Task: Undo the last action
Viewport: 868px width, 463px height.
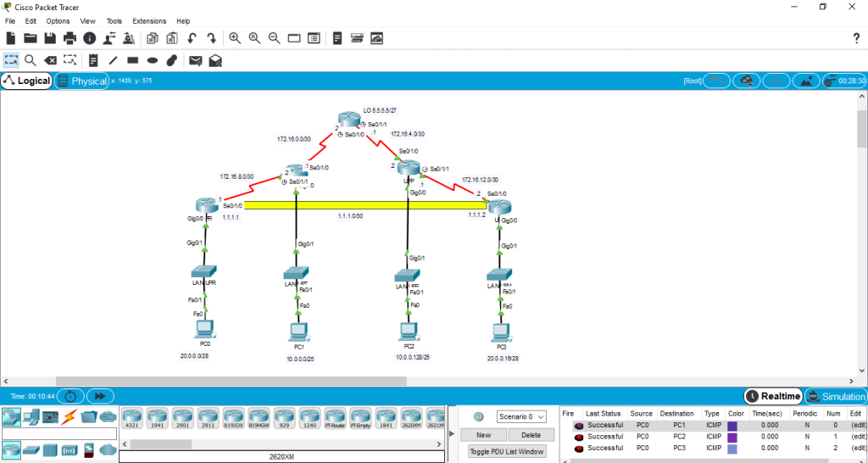Action: (192, 38)
